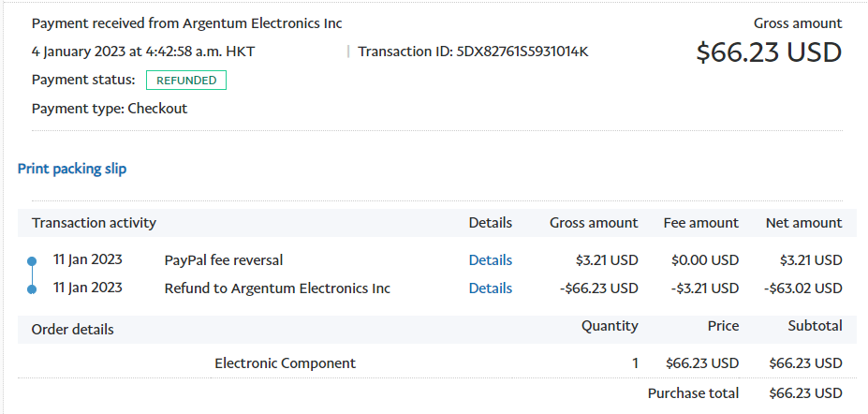Select the Refund to Argentum Electronics Inc row
The height and width of the screenshot is (414, 868).
tap(277, 288)
